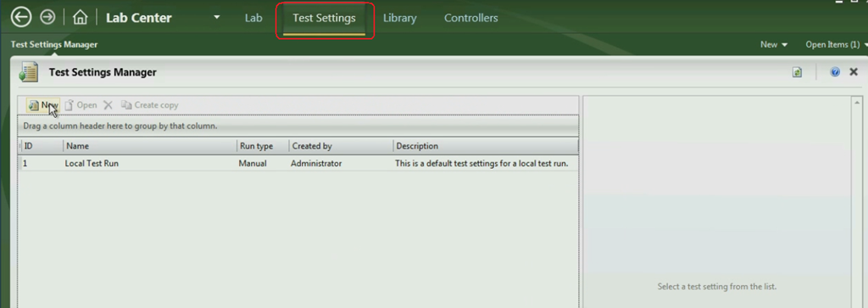Click the Administrator cell
The height and width of the screenshot is (308, 868).
(316, 164)
